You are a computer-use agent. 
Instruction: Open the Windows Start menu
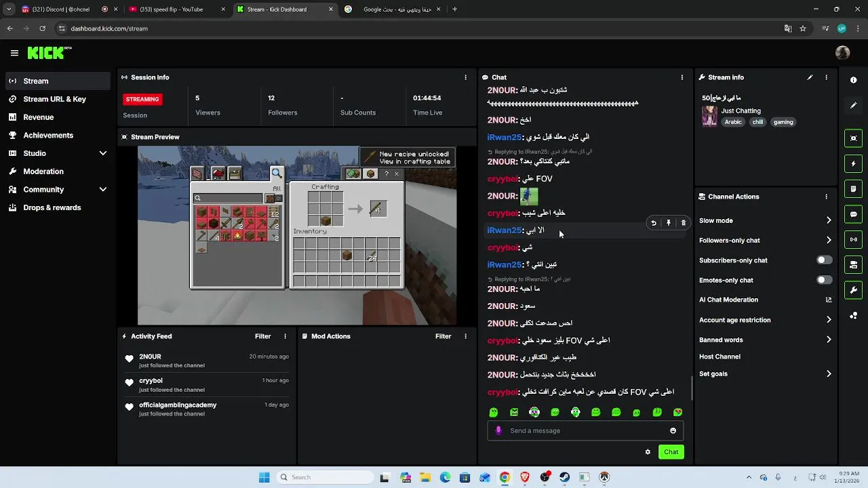[x=264, y=477]
